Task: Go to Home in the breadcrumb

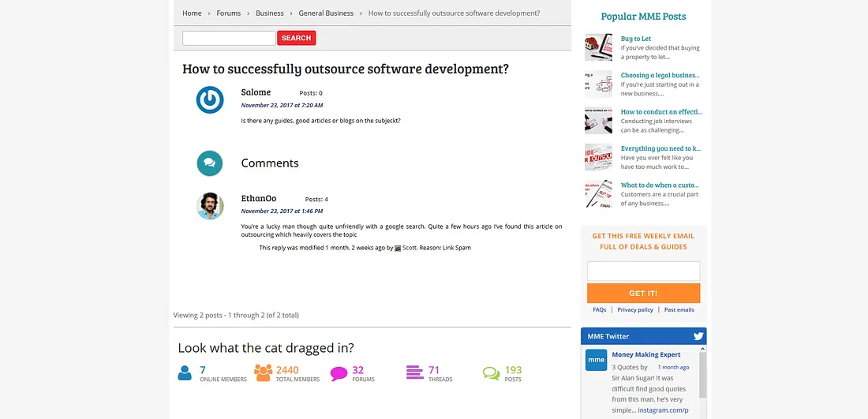Action: coord(192,13)
